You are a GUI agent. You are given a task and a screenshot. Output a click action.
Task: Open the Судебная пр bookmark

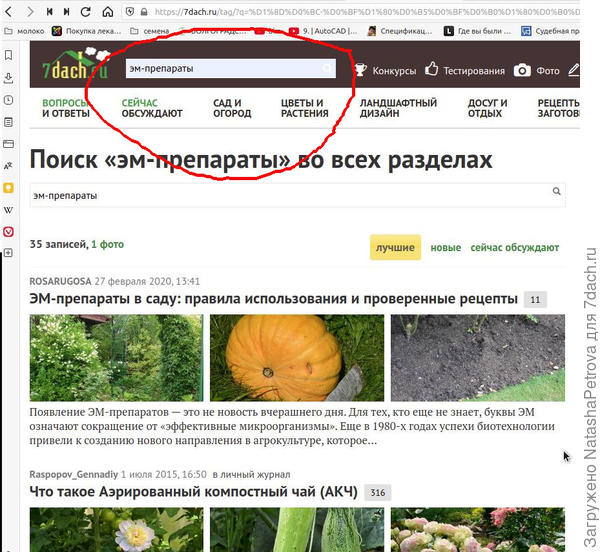point(550,31)
